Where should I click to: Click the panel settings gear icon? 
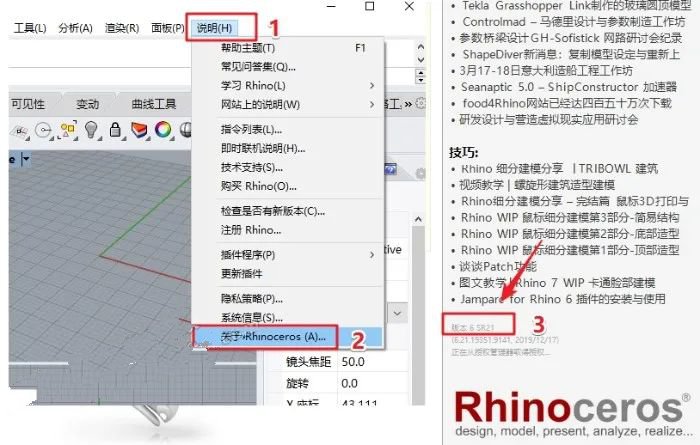(x=420, y=173)
